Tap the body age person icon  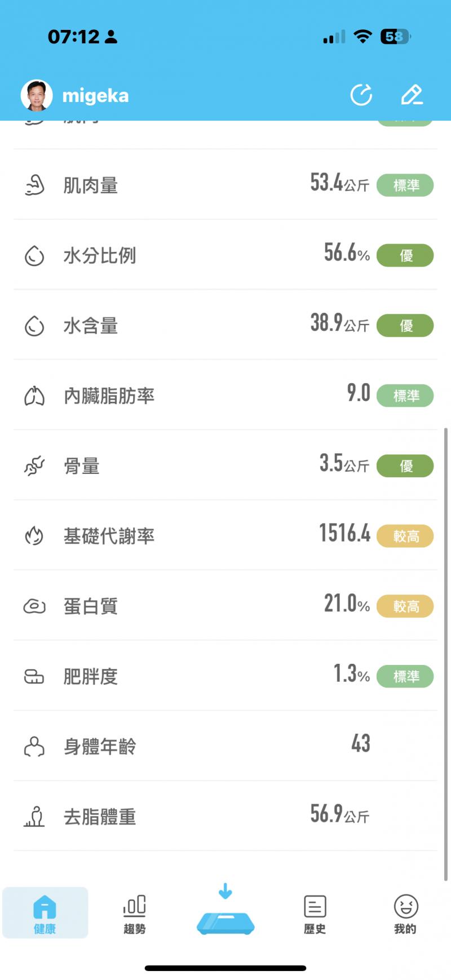tap(34, 747)
